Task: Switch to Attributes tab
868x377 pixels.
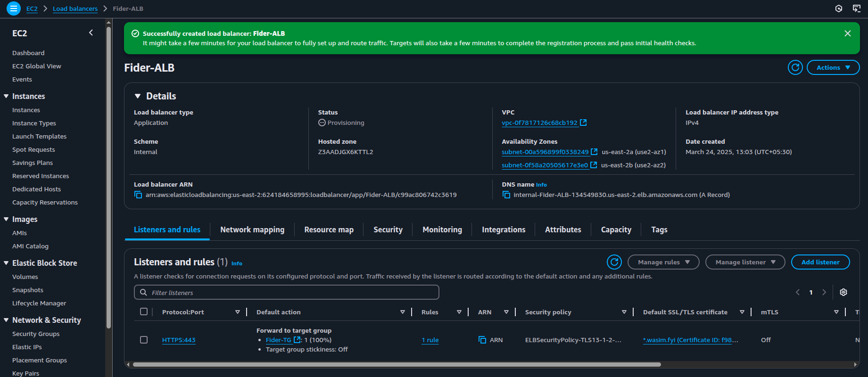Action: [563, 229]
